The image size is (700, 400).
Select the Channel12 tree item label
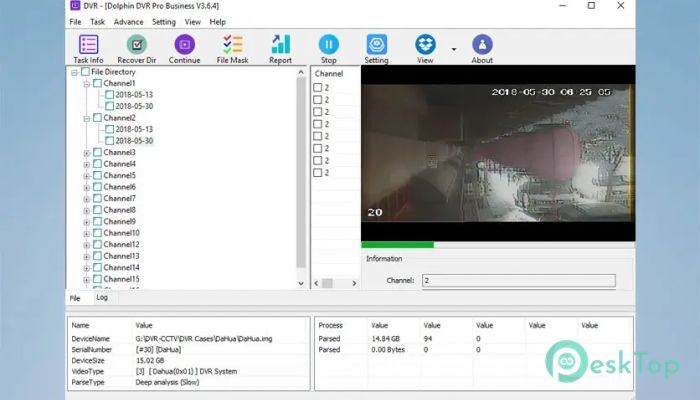121,245
